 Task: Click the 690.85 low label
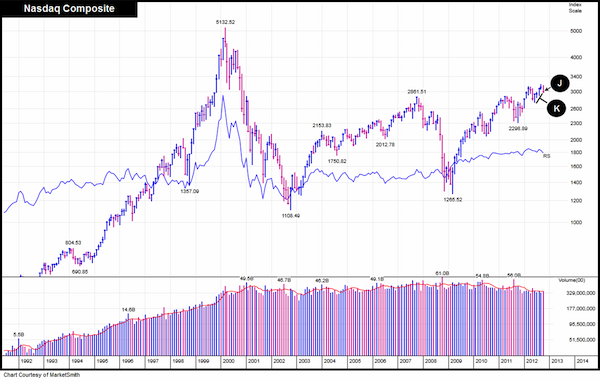coord(80,272)
